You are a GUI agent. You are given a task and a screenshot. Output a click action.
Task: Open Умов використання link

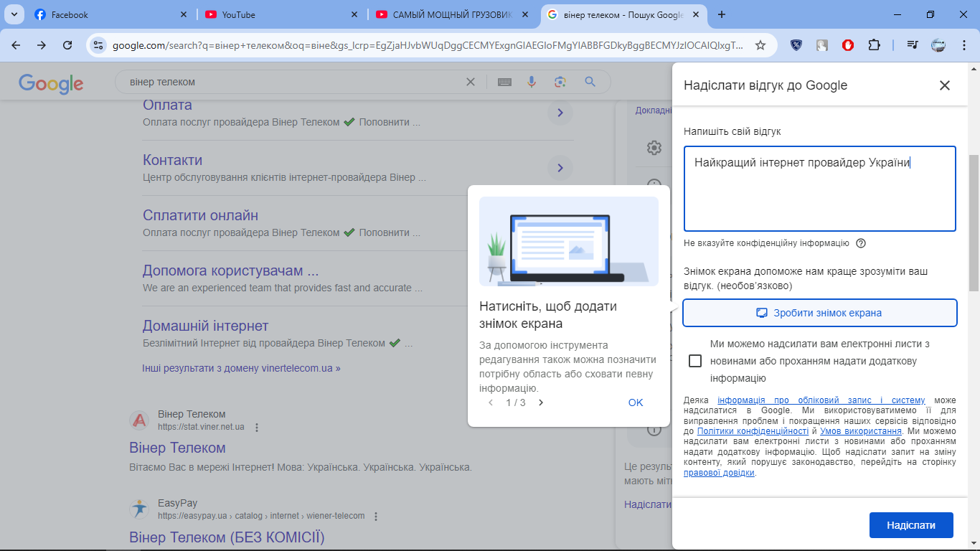click(x=861, y=431)
